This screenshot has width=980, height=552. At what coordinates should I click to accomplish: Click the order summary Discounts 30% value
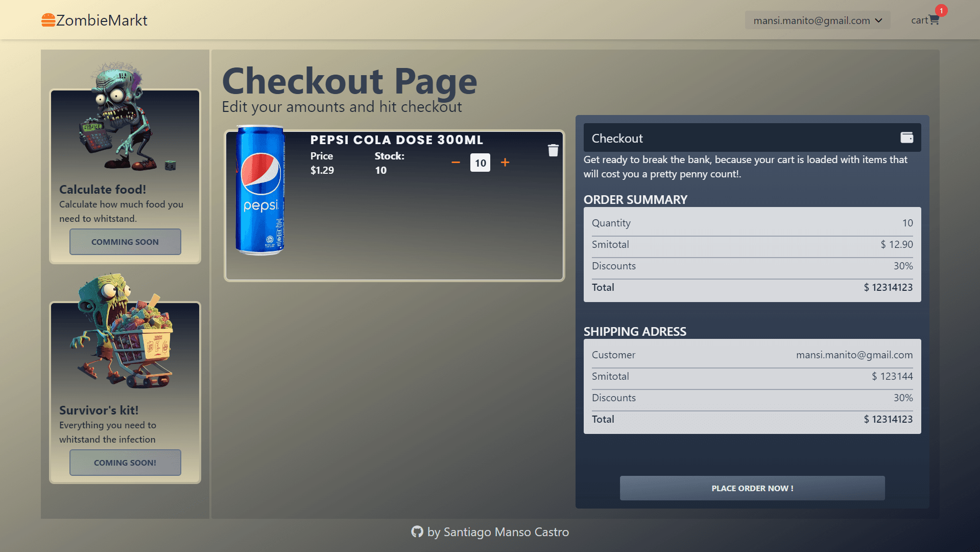coord(903,266)
